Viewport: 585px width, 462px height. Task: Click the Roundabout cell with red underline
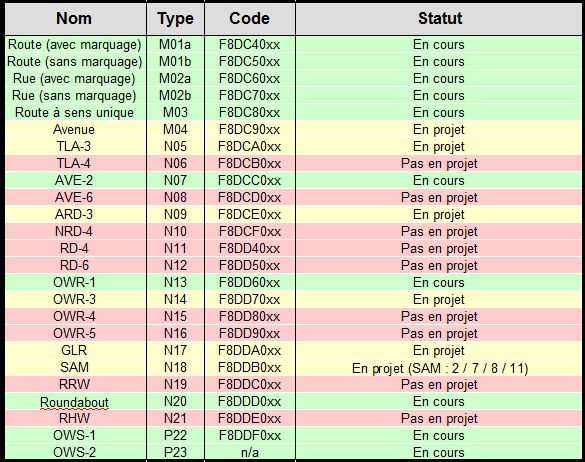click(x=75, y=402)
